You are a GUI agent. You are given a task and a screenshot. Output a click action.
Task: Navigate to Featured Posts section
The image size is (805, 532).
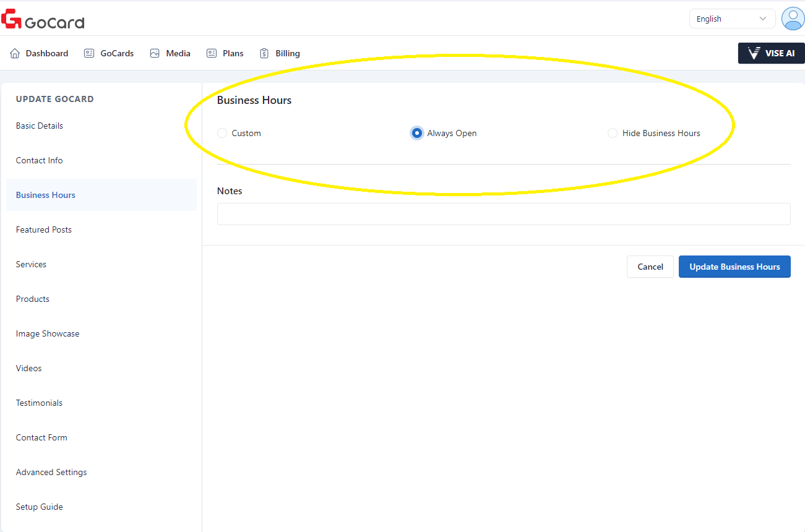[44, 230]
